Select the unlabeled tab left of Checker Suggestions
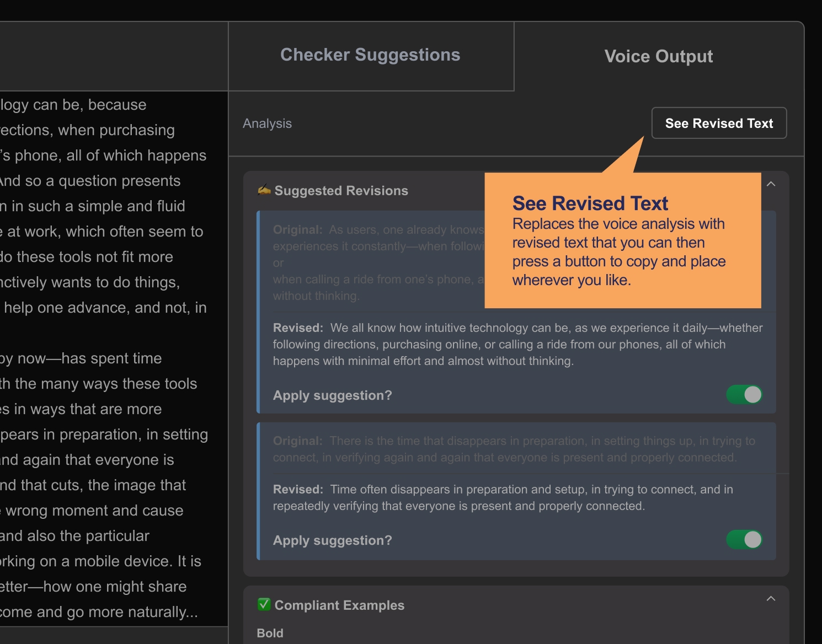822x644 pixels. click(114, 56)
